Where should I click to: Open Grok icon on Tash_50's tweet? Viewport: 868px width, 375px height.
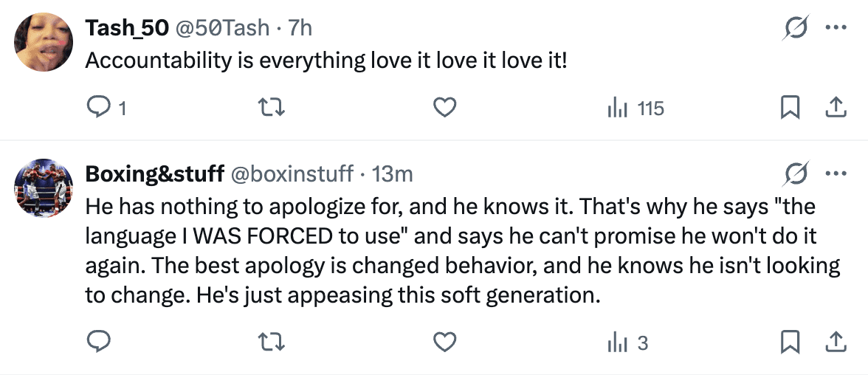pos(796,28)
